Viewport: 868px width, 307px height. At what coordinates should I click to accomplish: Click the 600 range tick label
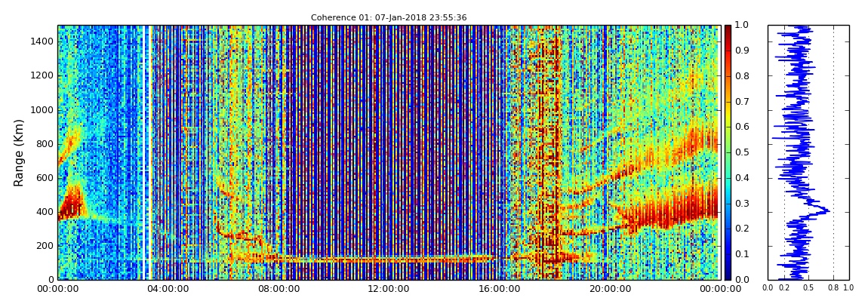coord(45,177)
